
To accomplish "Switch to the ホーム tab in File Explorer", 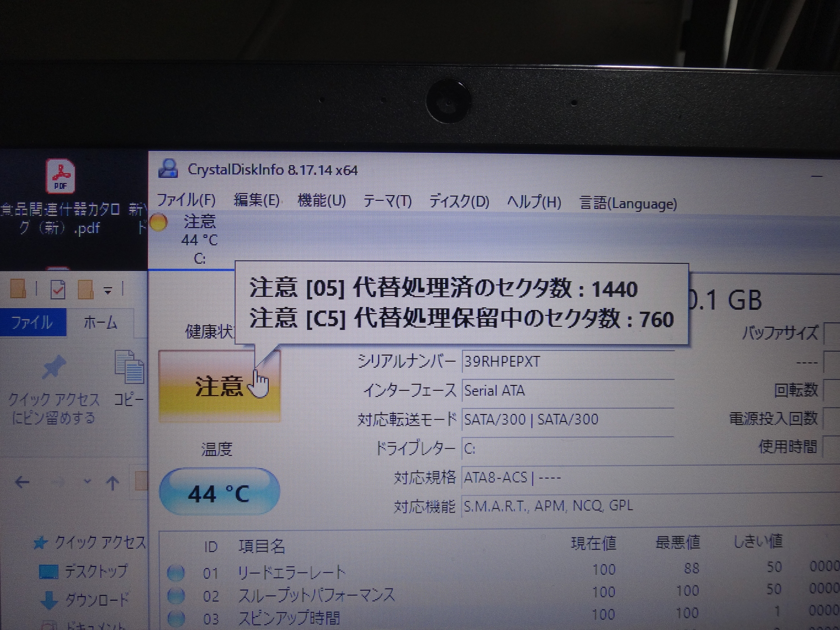I will coord(101,323).
